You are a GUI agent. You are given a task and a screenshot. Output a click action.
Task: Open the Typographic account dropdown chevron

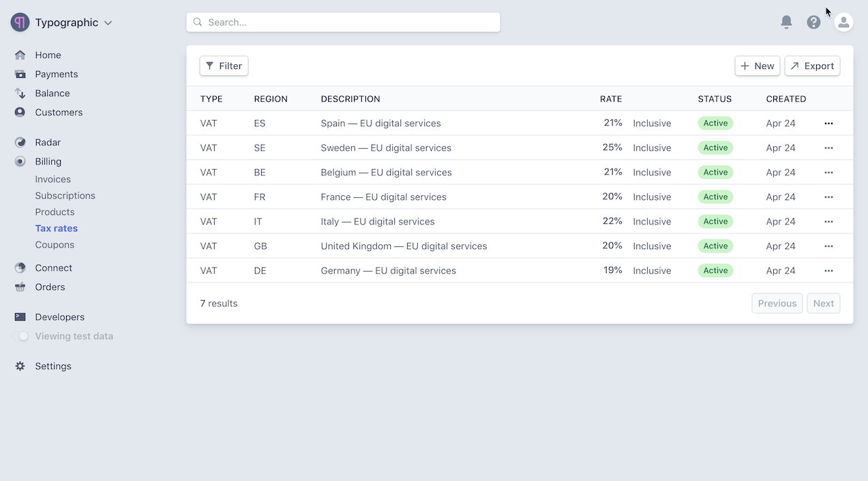pyautogui.click(x=108, y=23)
